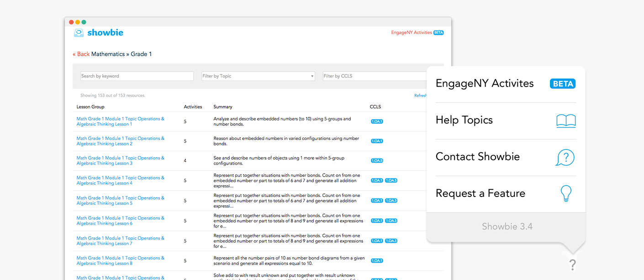Click the "Mathematics » Grade 1" breadcrumb text
Viewport: 644px width, 280px height.
tap(121, 54)
